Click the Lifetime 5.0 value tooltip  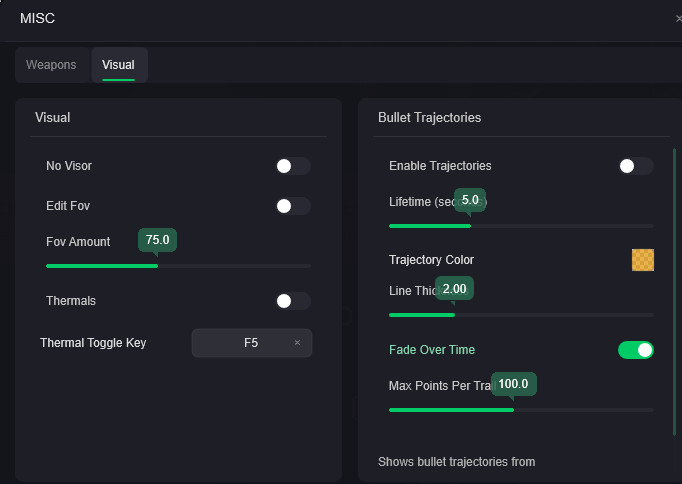click(x=470, y=200)
